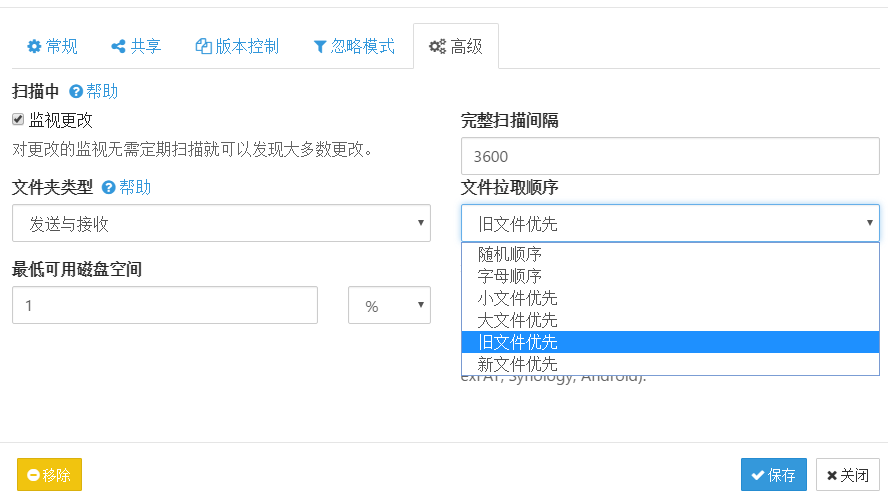Viewport: 888px width, 499px height.
Task: Open the disk space unit % dropdown
Action: pyautogui.click(x=389, y=306)
